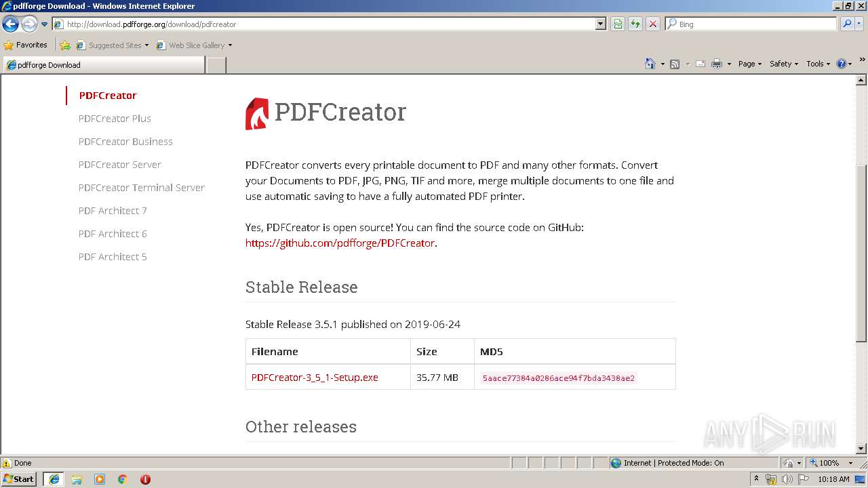868x488 pixels.
Task: Expand the Home button dropdown arrow
Action: coord(663,64)
